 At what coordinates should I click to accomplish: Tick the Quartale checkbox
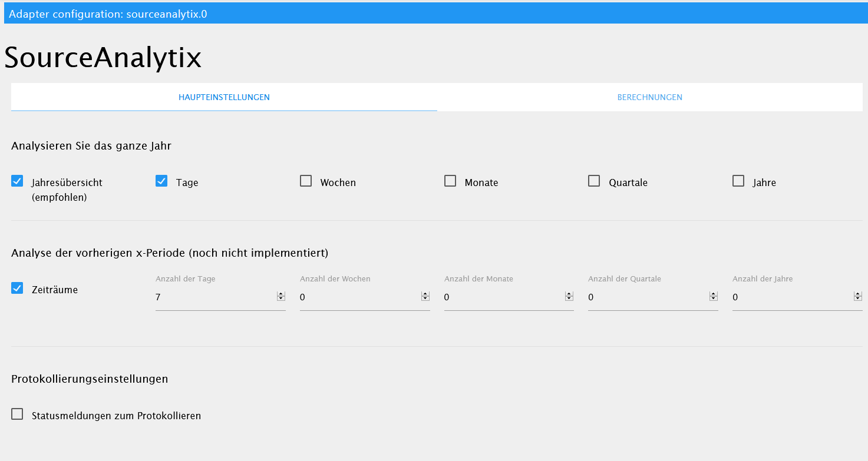pyautogui.click(x=594, y=181)
